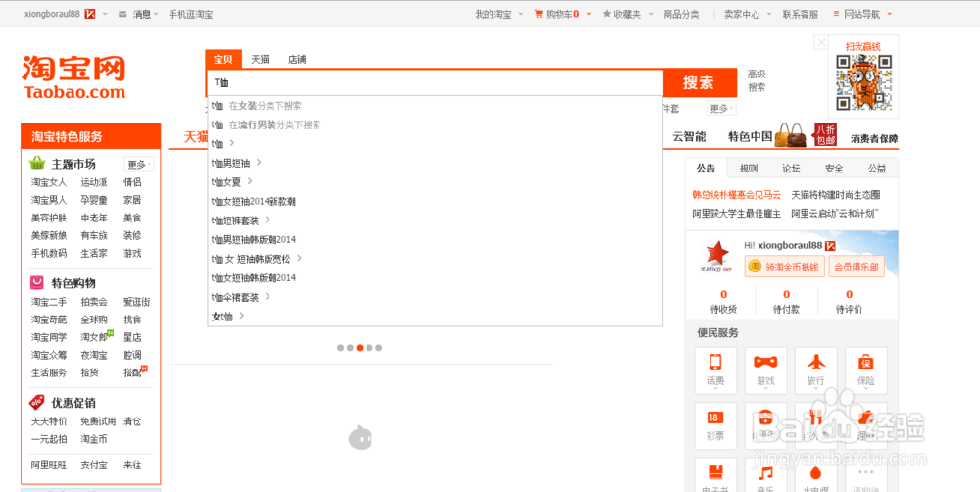Switch to the 论坛 tab
This screenshot has height=492, width=980.
tap(791, 169)
